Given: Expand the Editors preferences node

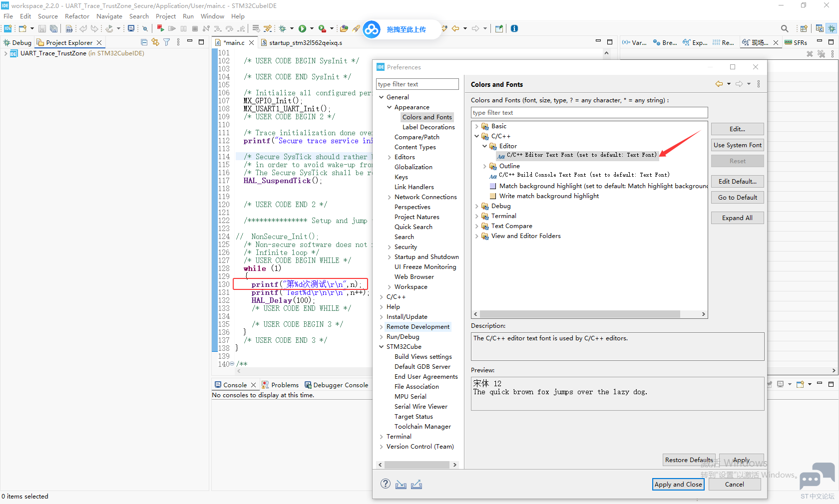Looking at the screenshot, I should [390, 157].
